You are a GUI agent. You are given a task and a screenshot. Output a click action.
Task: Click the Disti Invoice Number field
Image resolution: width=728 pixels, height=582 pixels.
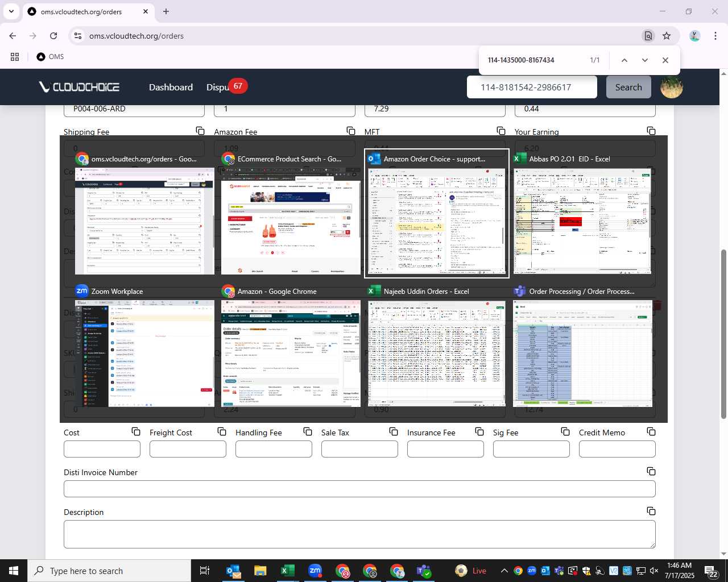tap(359, 489)
